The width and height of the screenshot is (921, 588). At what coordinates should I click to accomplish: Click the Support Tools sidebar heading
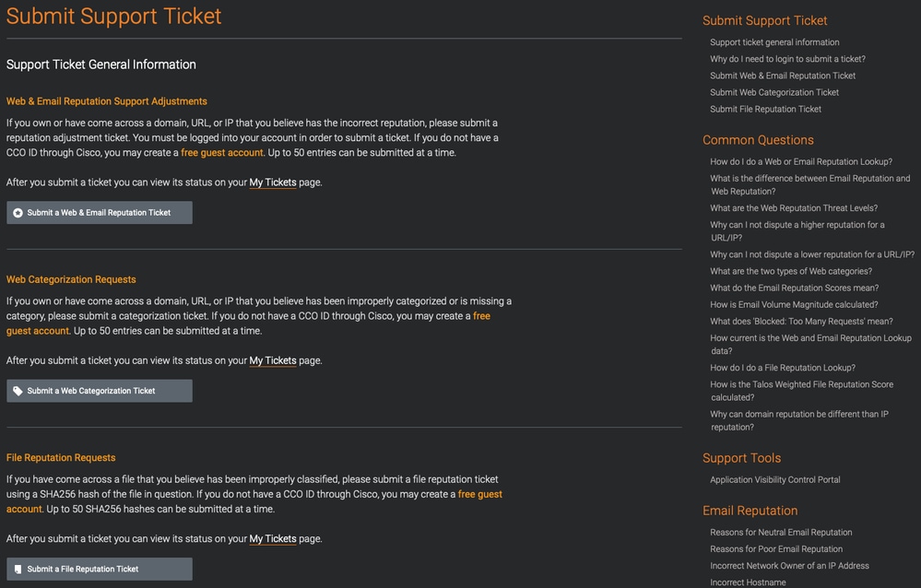(742, 458)
